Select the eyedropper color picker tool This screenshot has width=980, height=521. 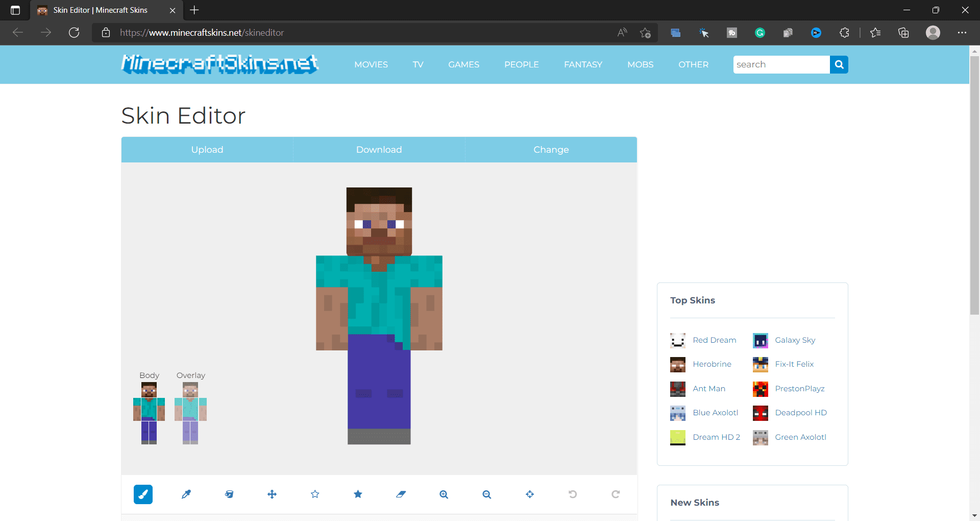point(186,494)
